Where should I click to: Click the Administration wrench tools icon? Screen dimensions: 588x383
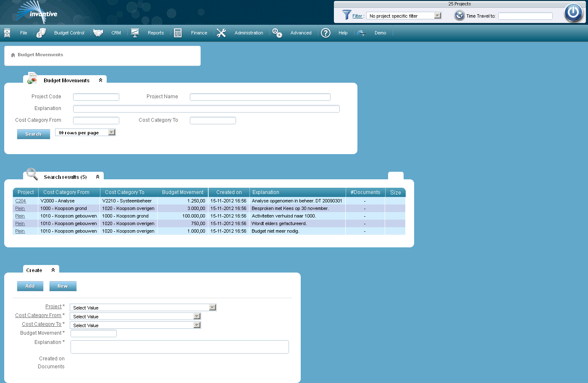[221, 33]
